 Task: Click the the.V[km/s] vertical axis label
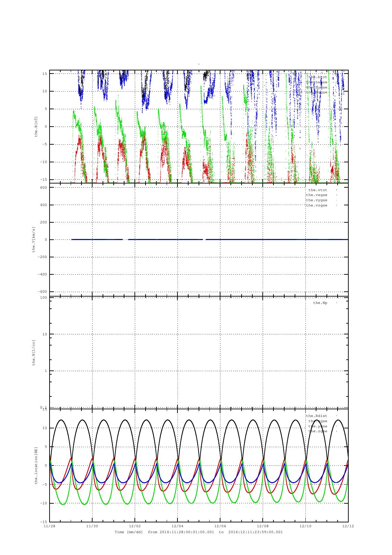(x=34, y=240)
